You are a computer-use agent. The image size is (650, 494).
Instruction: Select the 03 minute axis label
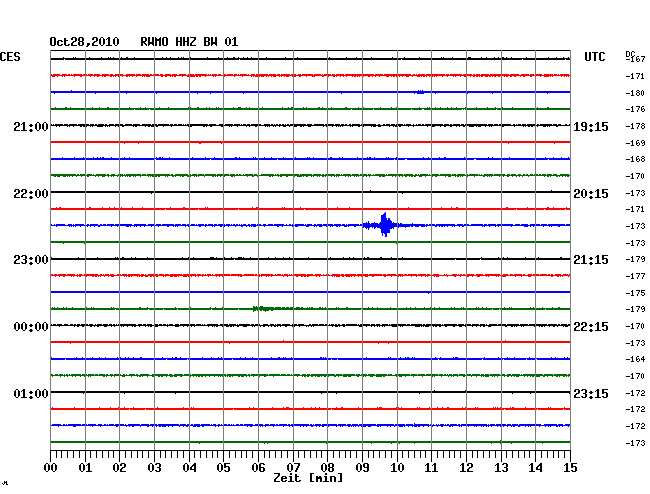(x=154, y=468)
